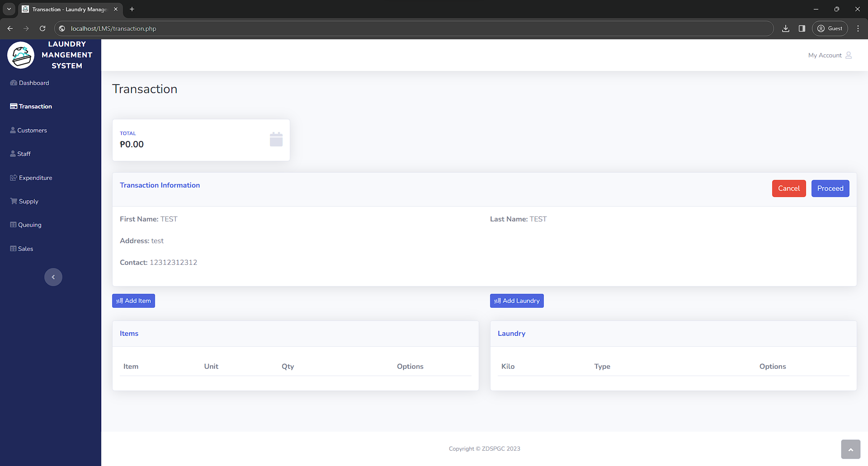Click the Unit column header

(x=211, y=367)
